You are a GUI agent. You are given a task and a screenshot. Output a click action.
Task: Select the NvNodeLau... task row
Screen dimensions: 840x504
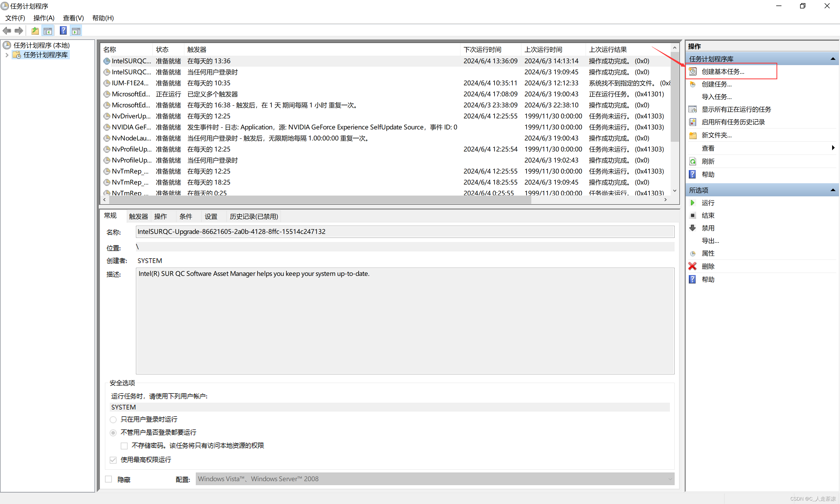click(385, 138)
